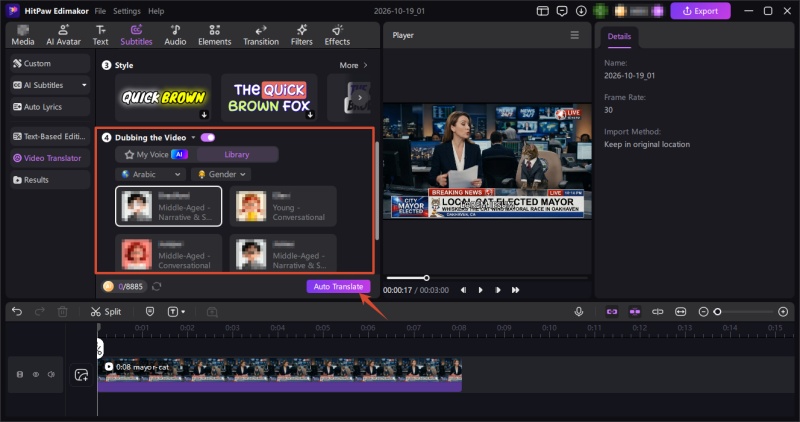Add a marker using the shield-shaped icon
This screenshot has width=800, height=422.
tap(150, 311)
